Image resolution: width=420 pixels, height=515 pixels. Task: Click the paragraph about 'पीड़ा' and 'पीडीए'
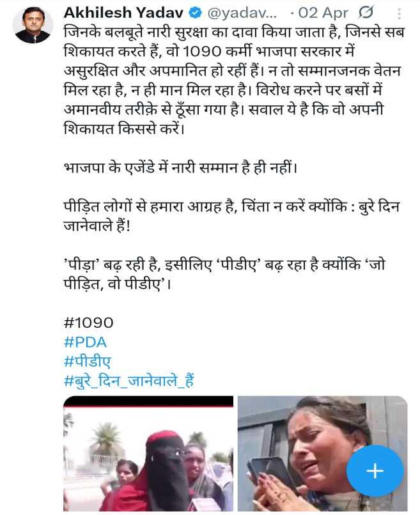(224, 274)
